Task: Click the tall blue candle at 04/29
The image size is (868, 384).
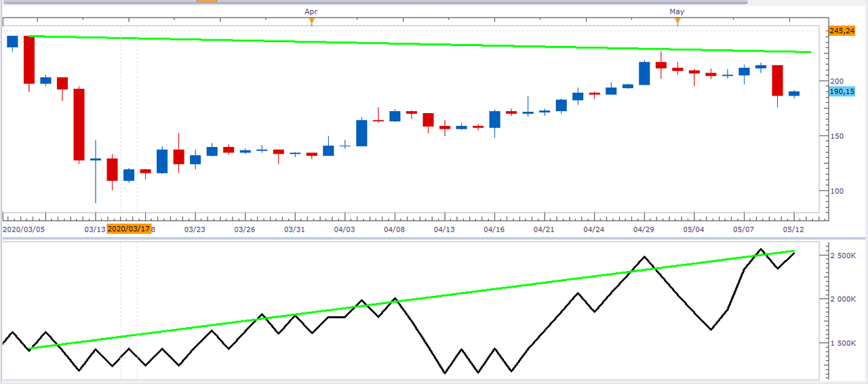Action: coord(644,73)
